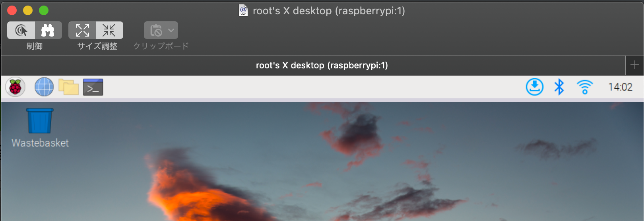Switch to Observe mode binoculars button
The width and height of the screenshot is (644, 221).
tap(48, 30)
